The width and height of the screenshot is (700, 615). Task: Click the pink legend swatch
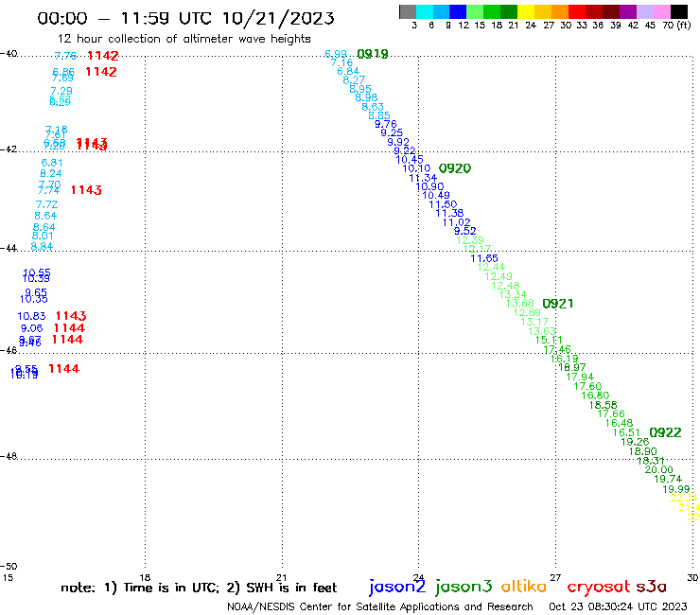[x=661, y=11]
